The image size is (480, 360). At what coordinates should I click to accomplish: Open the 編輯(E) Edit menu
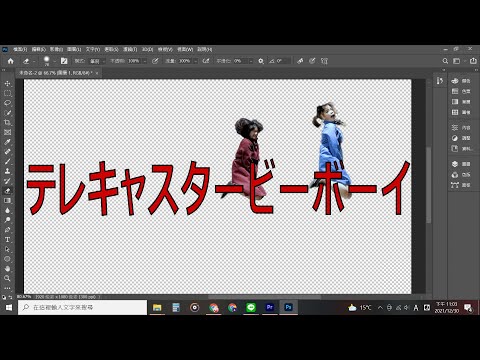pyautogui.click(x=38, y=49)
